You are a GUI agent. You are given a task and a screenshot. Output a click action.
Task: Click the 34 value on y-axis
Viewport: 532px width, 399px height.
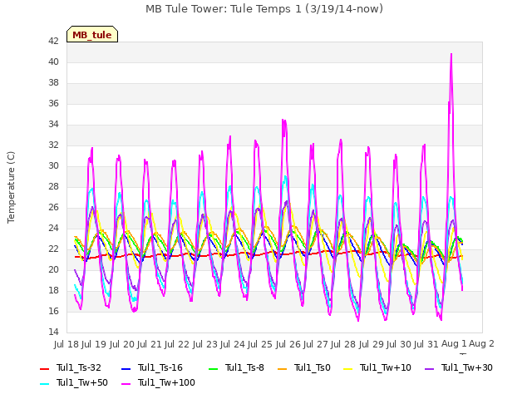pyautogui.click(x=53, y=124)
